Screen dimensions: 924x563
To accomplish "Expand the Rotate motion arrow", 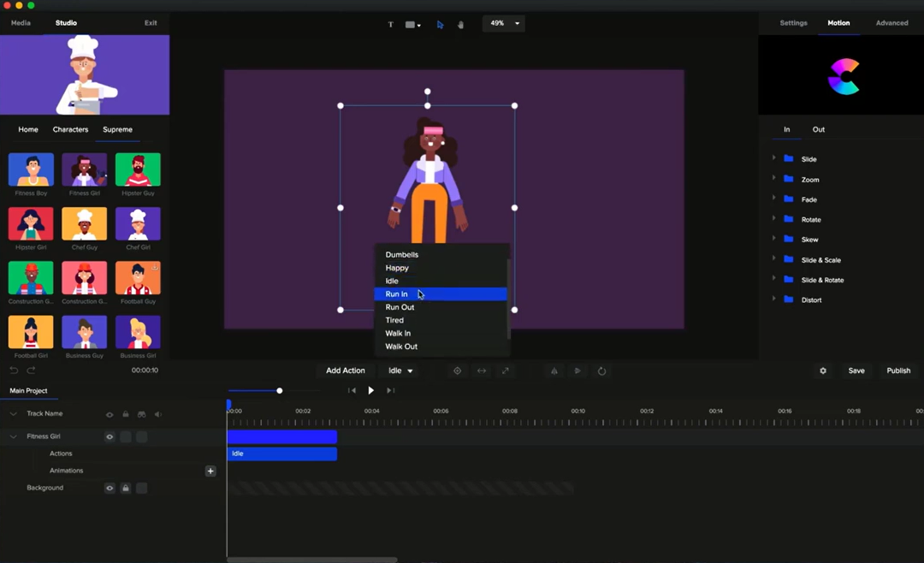I will tap(773, 218).
